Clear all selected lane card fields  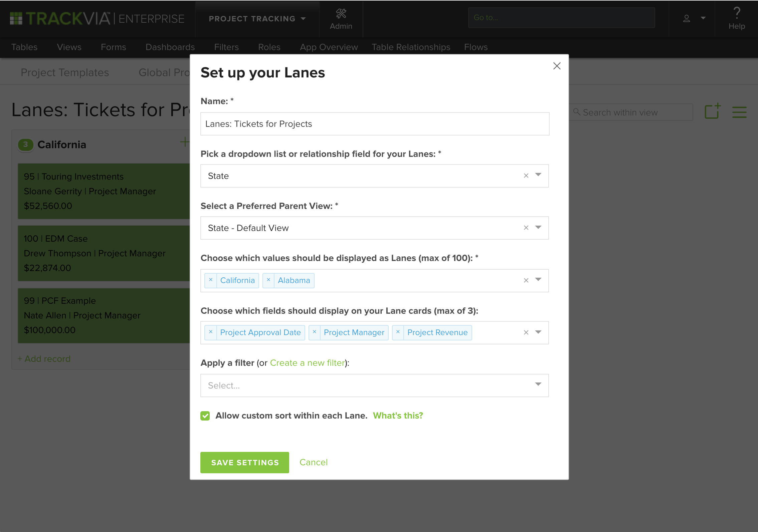tap(526, 332)
